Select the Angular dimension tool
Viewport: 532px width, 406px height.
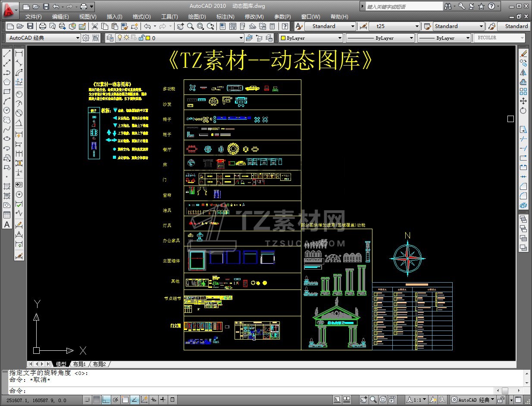(19, 123)
